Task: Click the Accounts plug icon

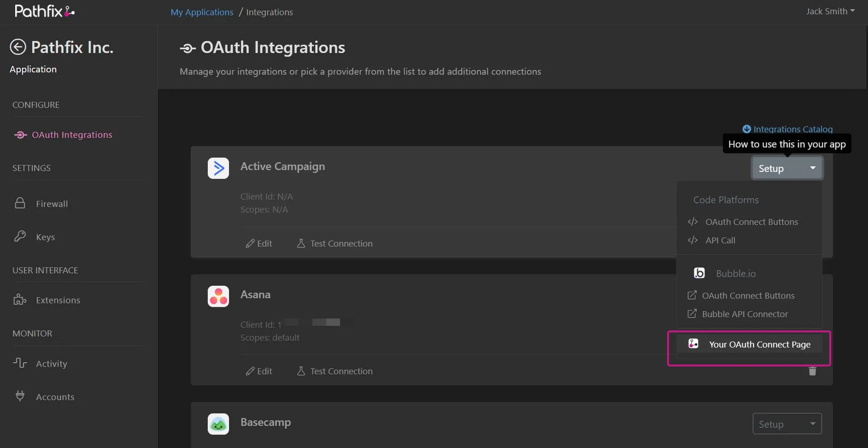Action: pyautogui.click(x=20, y=396)
